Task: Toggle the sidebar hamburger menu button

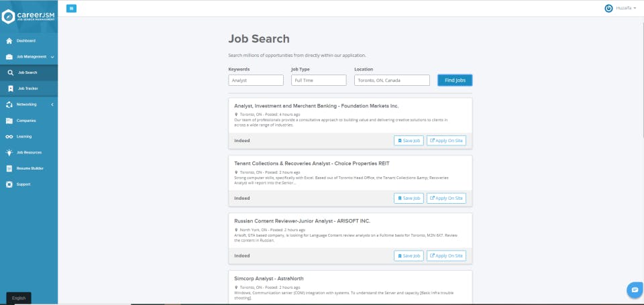Action: pyautogui.click(x=72, y=8)
